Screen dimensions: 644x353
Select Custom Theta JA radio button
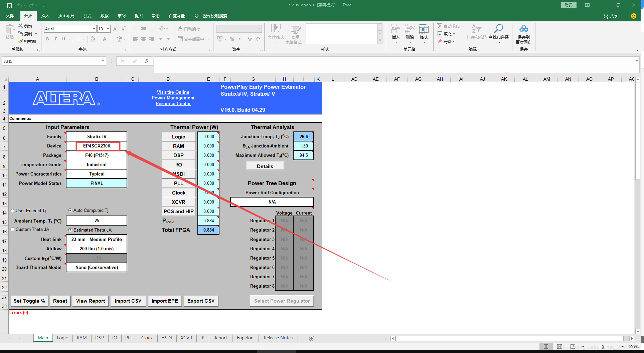pyautogui.click(x=13, y=229)
